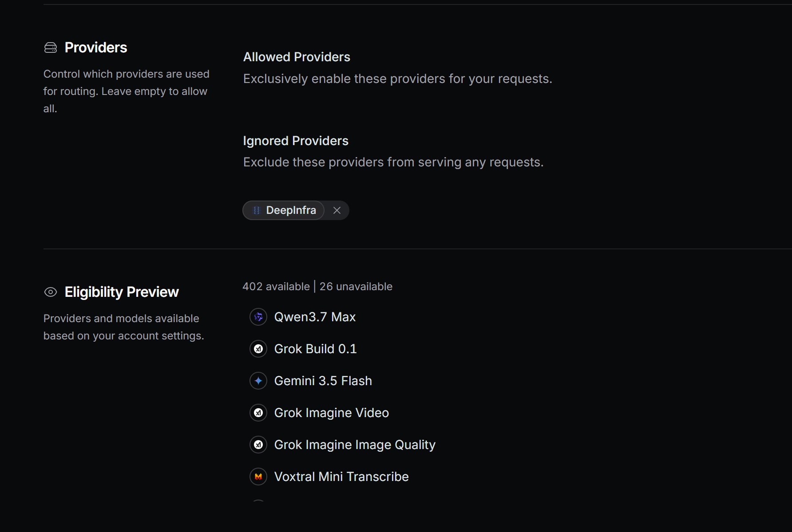Click the DeepInfra logo icon in chip

coord(257,210)
